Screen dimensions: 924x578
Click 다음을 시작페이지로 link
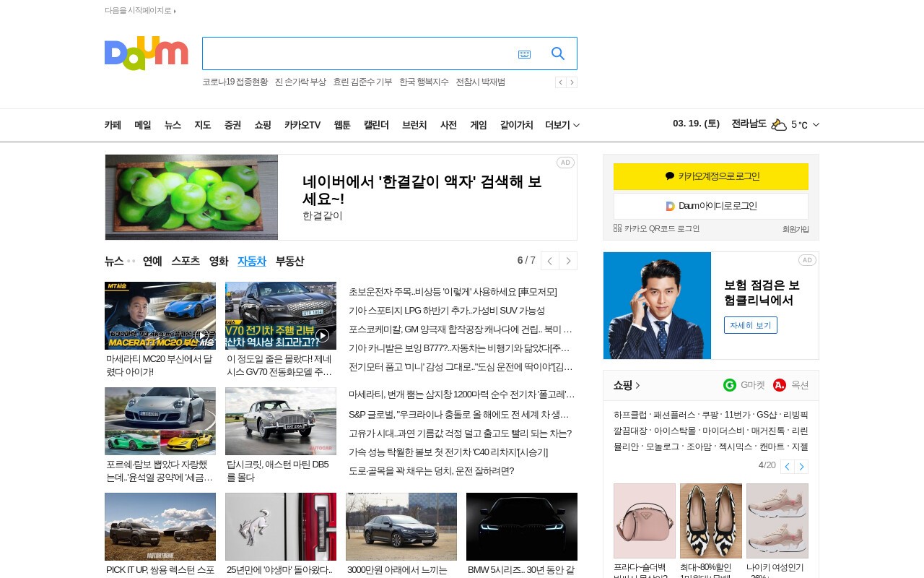pyautogui.click(x=140, y=10)
